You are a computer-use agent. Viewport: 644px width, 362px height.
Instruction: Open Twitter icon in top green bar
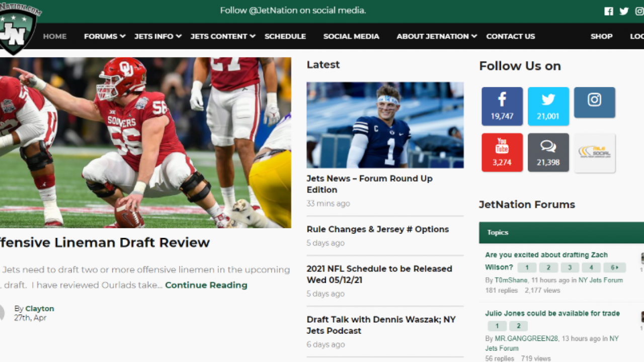[x=624, y=11]
